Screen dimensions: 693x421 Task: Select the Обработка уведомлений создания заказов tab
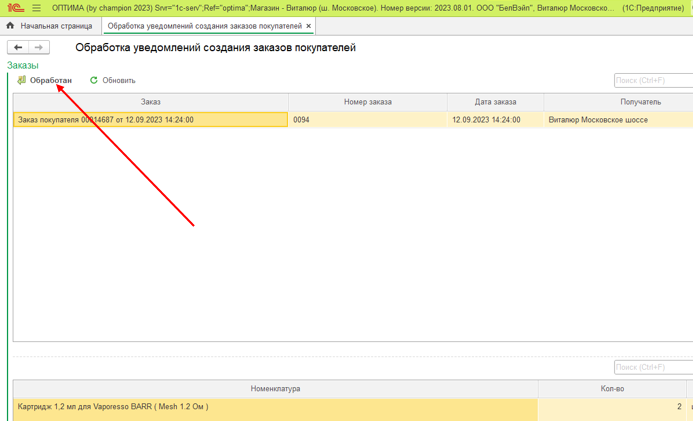tap(204, 26)
